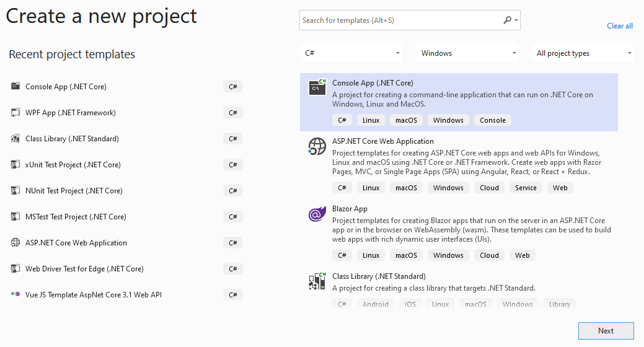Click the ASP.NET Core Web Application results icon
644x347 pixels.
[317, 146]
